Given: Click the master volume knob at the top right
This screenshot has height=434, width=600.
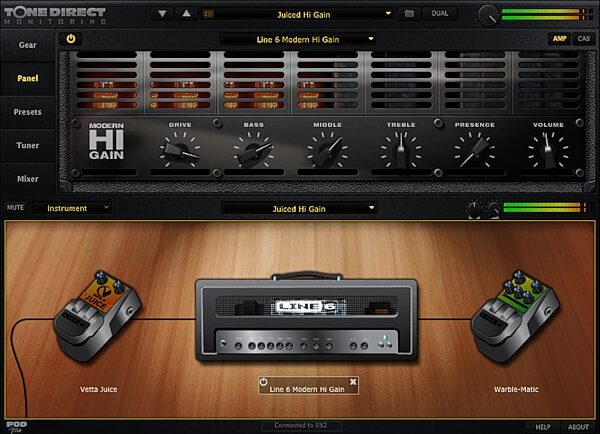Looking at the screenshot, I should [x=488, y=15].
